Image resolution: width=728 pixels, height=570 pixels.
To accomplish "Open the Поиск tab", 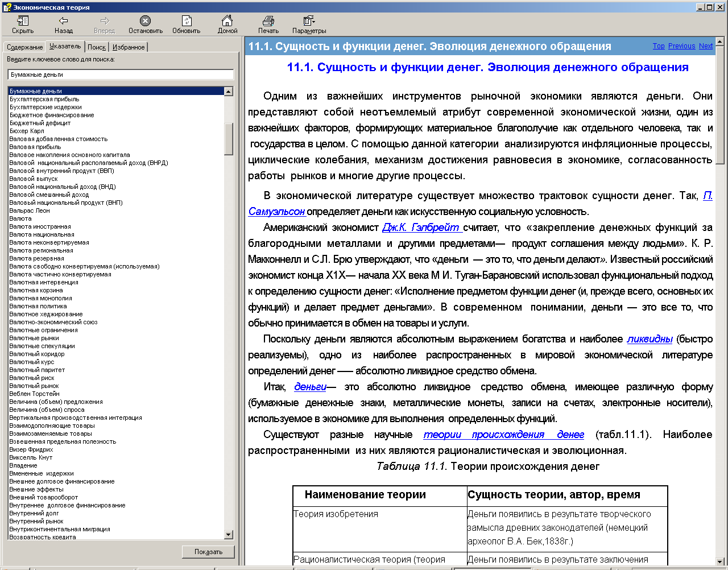I will pos(97,47).
